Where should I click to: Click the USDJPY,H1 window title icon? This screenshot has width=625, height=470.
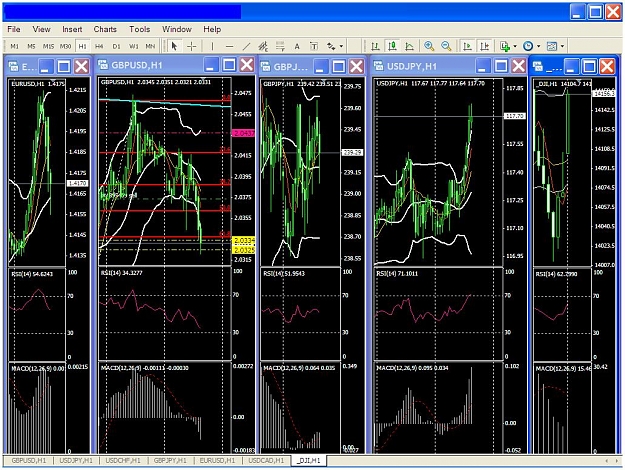click(379, 66)
